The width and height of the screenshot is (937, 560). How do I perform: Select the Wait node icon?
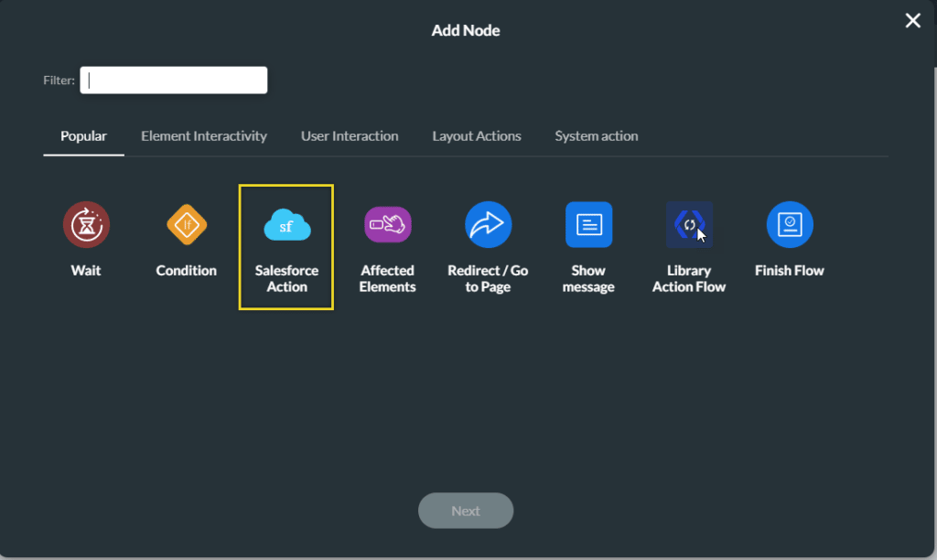(87, 225)
